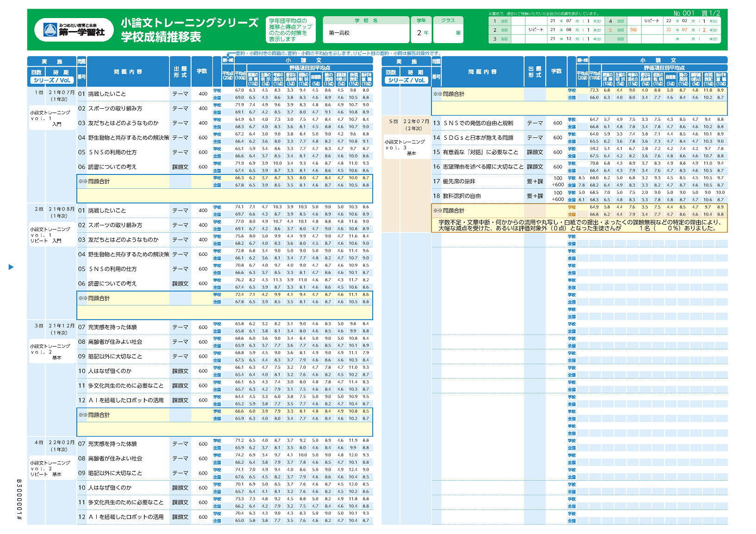Click the left table's 問題内容 column header
This screenshot has height=534, width=756.
point(128,72)
